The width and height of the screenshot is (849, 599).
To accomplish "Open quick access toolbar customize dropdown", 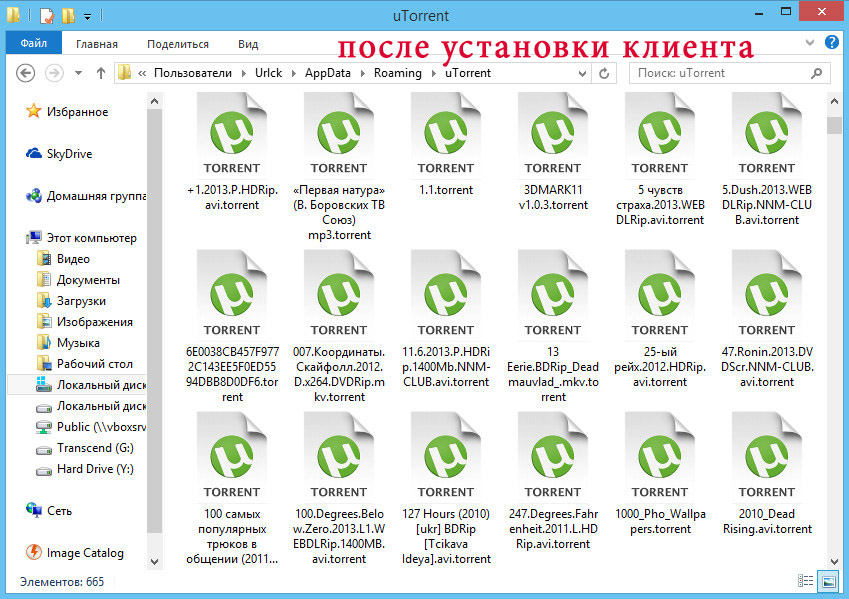I will (88, 17).
